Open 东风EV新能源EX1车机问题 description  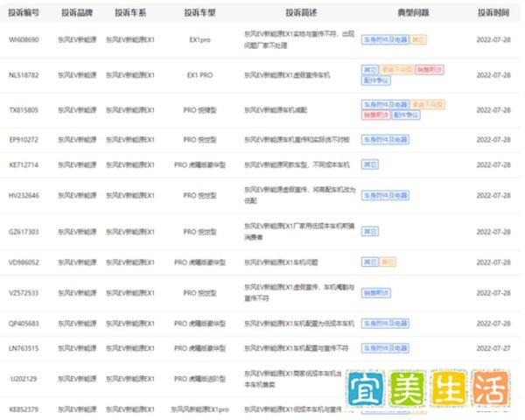[x=281, y=262]
